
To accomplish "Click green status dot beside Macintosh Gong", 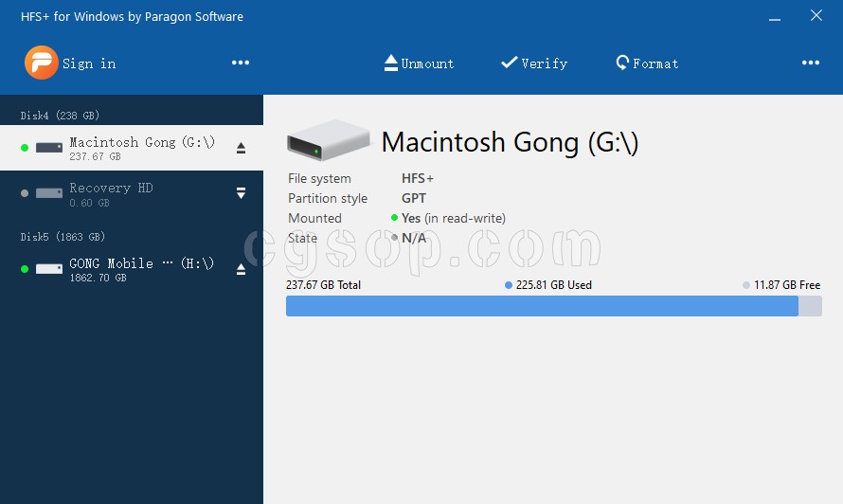I will point(25,148).
